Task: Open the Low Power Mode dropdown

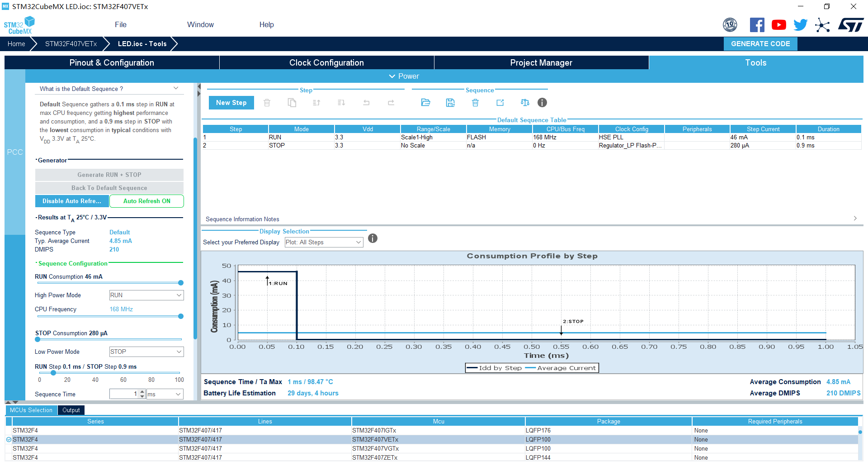Action: tap(146, 352)
